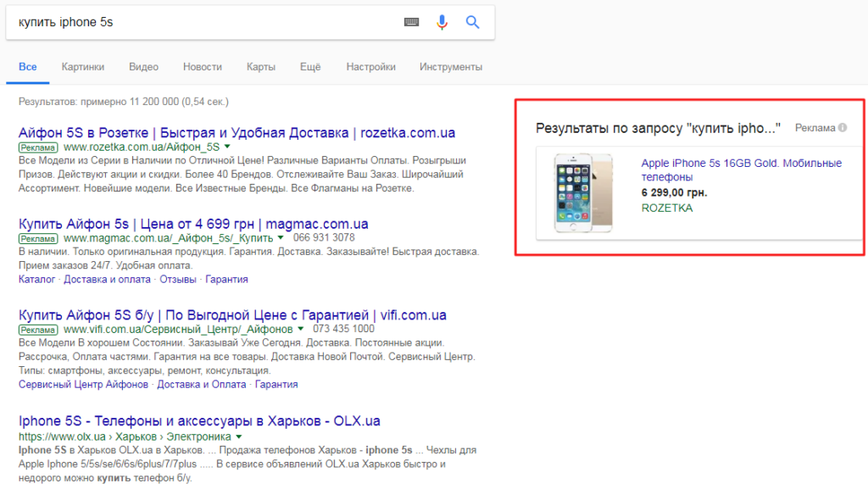868x489 pixels.
Task: Open 'Сервисный Центр Айфонов' sitelink
Action: tap(83, 385)
